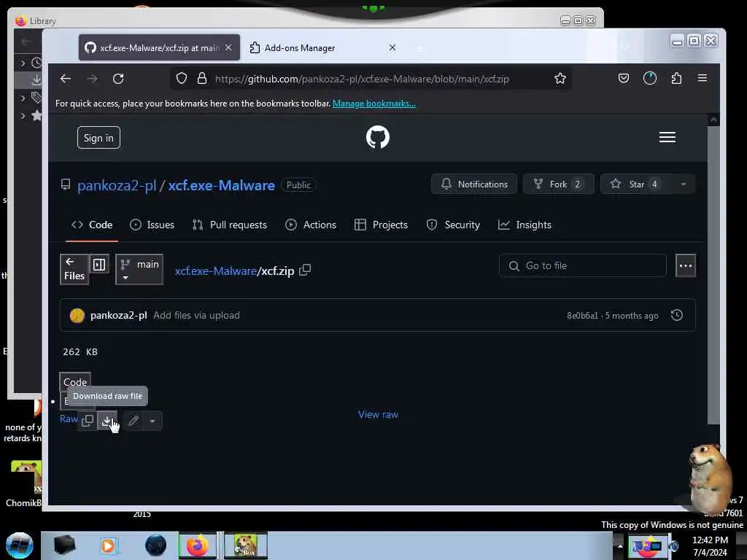Click the browser URL address bar

(371, 79)
